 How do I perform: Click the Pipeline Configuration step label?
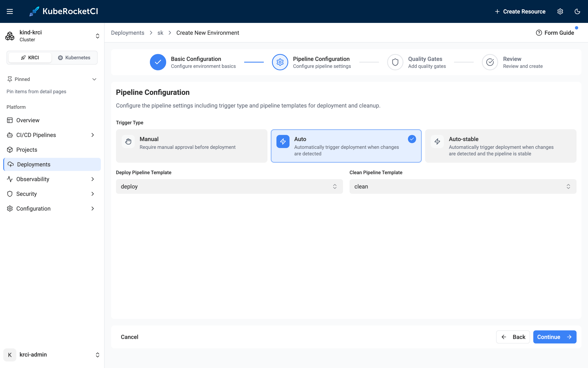coord(321,59)
